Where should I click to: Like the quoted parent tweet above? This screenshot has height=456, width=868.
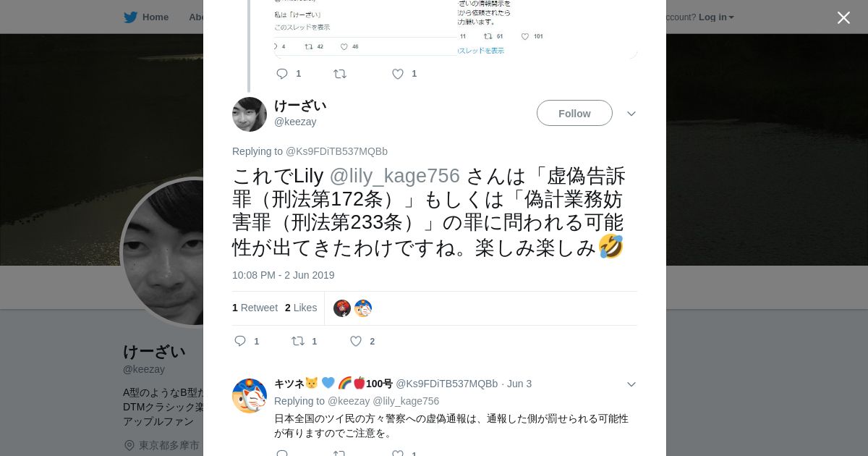[398, 74]
